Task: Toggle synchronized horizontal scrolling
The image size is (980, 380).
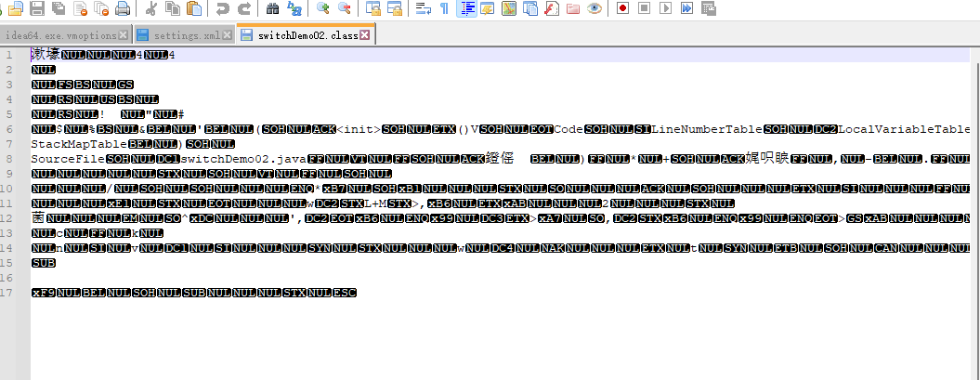Action: (x=394, y=8)
